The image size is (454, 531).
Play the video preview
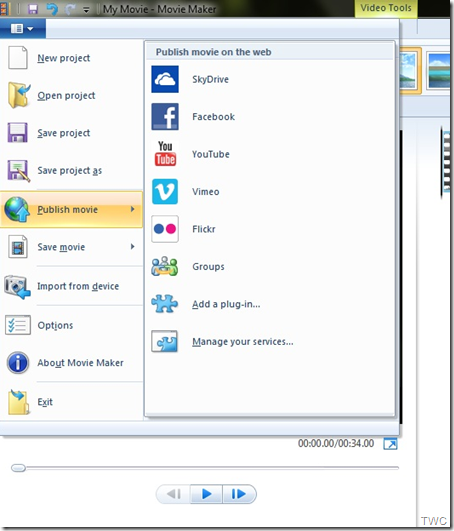207,494
